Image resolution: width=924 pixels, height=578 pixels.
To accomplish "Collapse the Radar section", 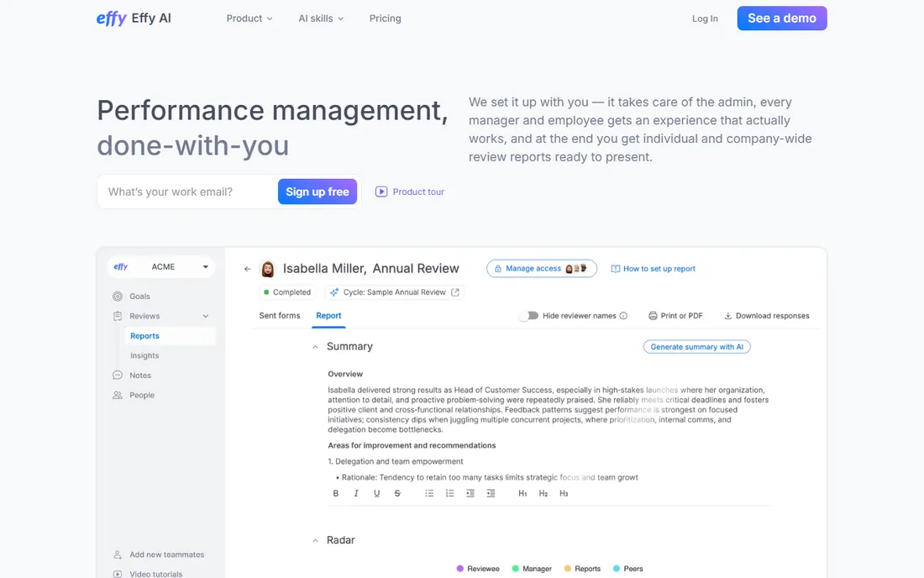I will pos(315,540).
